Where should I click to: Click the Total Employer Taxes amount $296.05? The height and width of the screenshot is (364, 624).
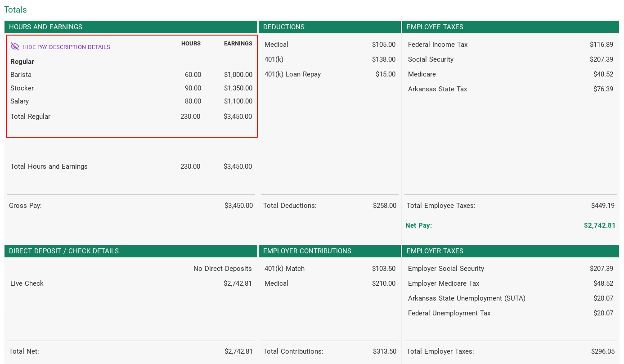[603, 351]
